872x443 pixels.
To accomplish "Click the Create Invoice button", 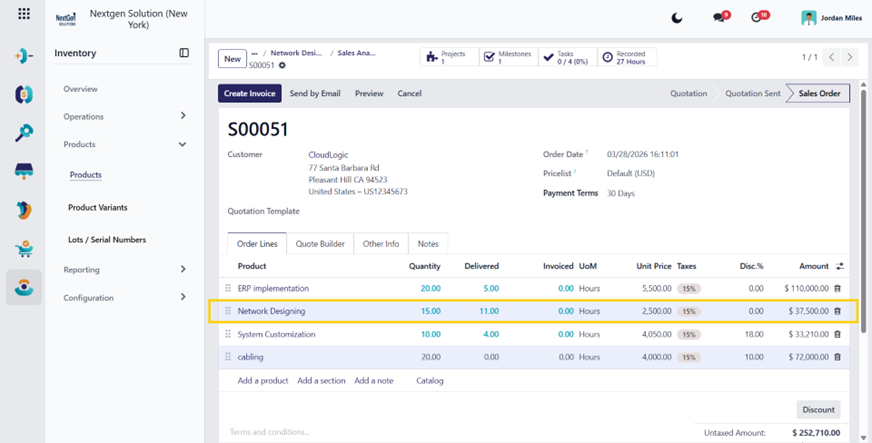I will 250,93.
